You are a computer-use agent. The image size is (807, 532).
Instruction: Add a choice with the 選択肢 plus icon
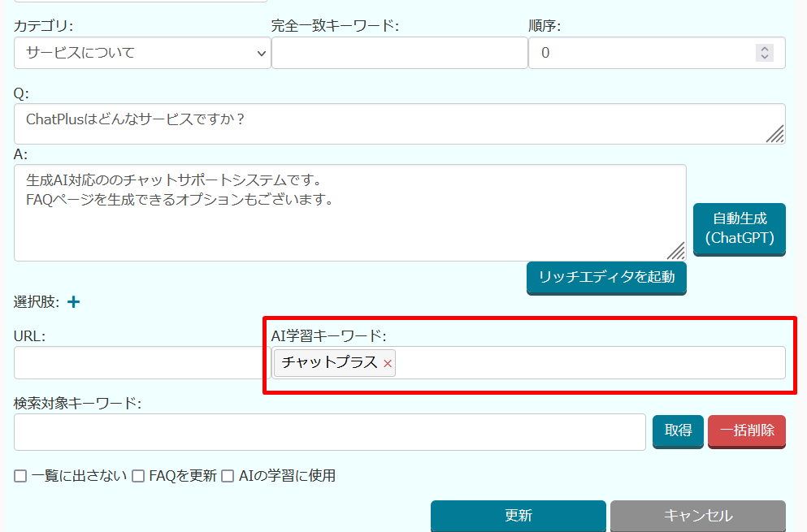[x=74, y=302]
